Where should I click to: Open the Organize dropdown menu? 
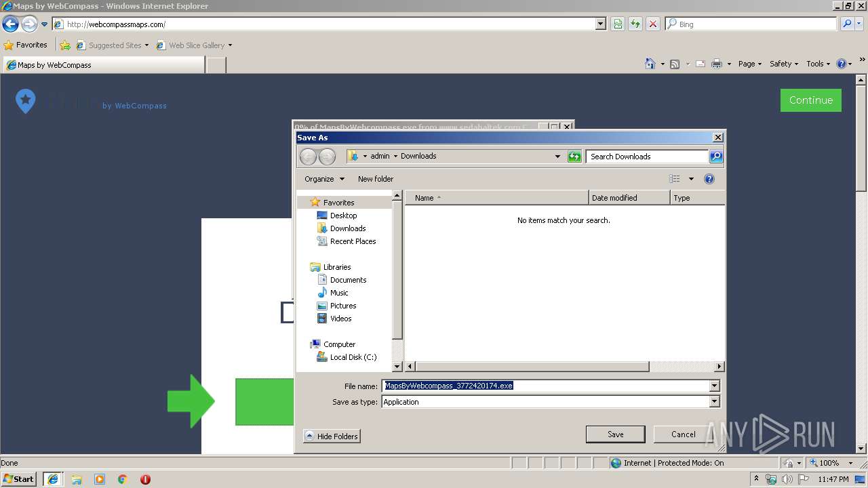tap(324, 179)
